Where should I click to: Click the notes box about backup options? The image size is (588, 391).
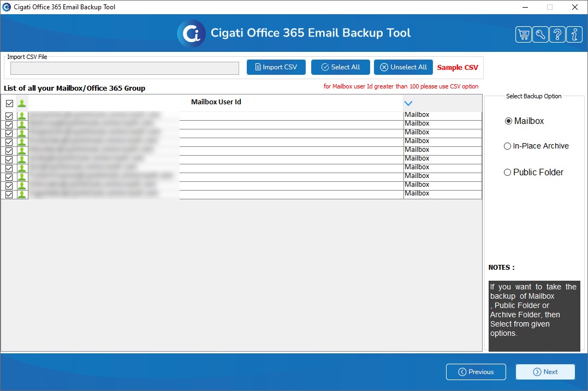click(534, 316)
